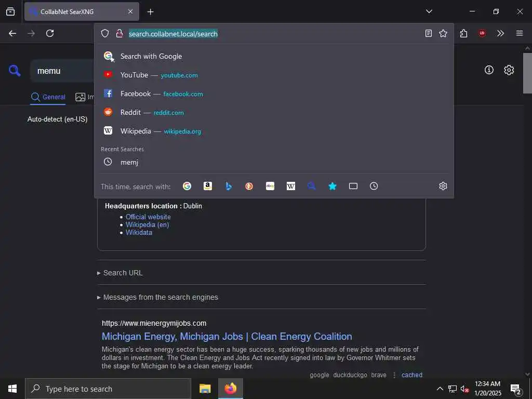The image size is (532, 399).
Task: Open Auto-detect (en-US) language dropdown
Action: click(x=57, y=119)
